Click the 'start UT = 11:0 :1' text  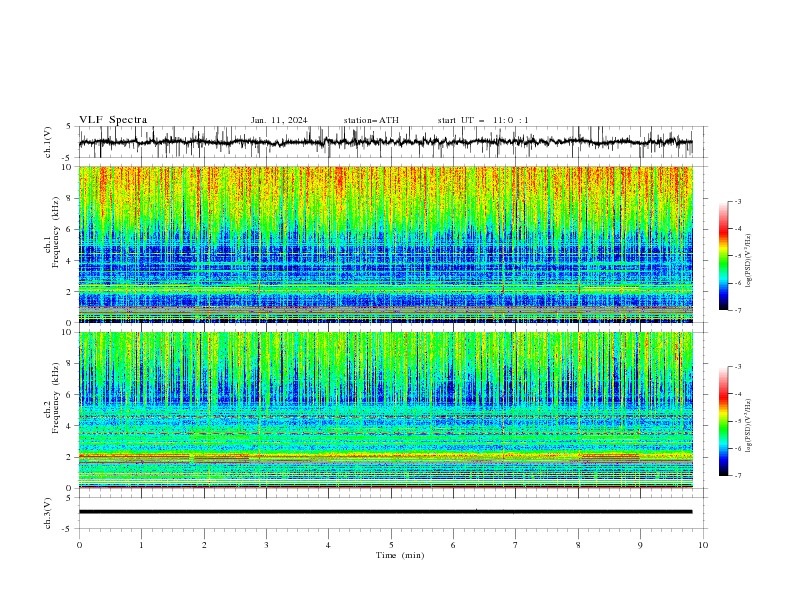tap(483, 120)
